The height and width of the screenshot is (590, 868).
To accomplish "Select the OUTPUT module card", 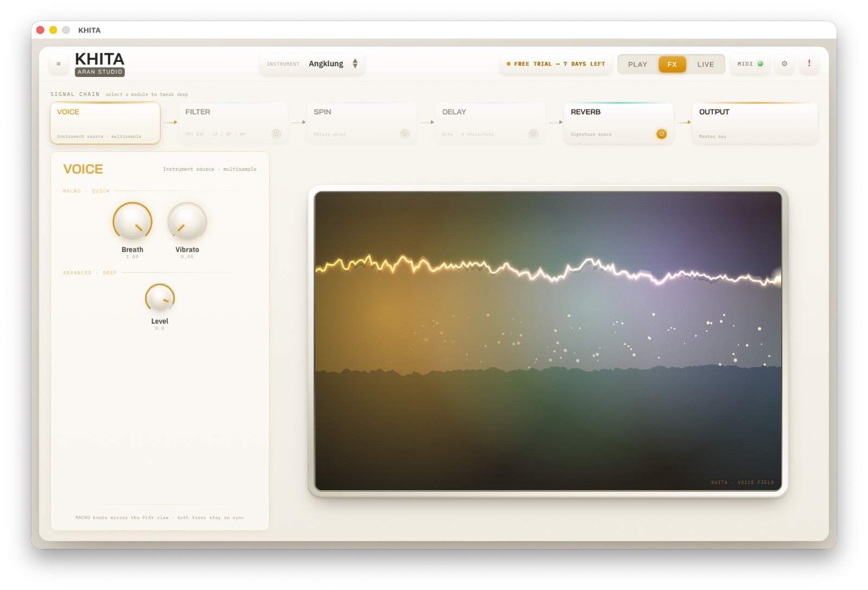I will click(x=755, y=123).
